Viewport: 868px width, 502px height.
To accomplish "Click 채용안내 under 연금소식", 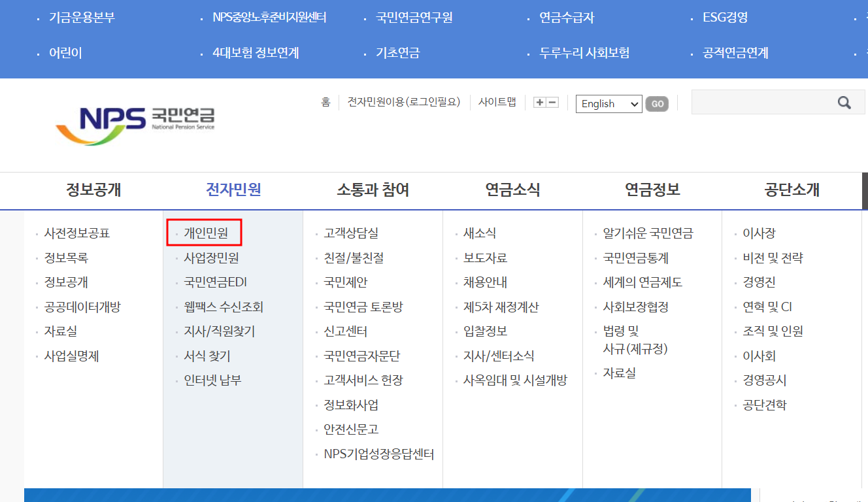I will click(483, 282).
